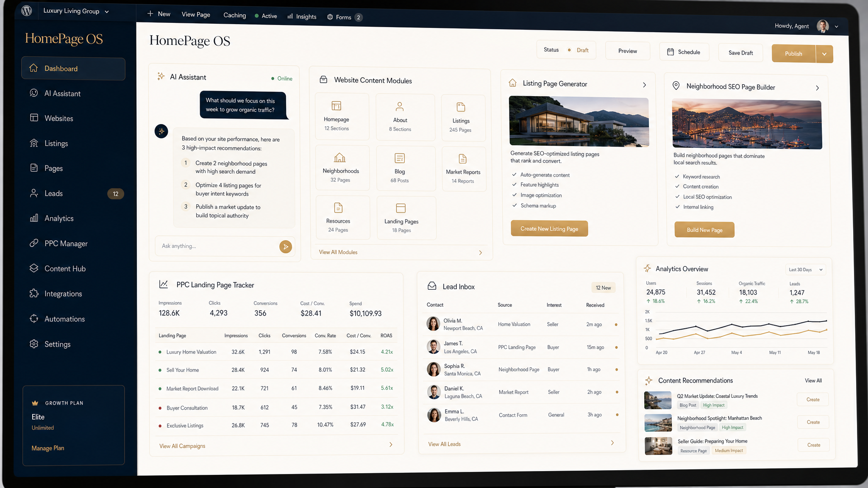The image size is (868, 488).
Task: Open Insights in the admin bar
Action: (302, 17)
